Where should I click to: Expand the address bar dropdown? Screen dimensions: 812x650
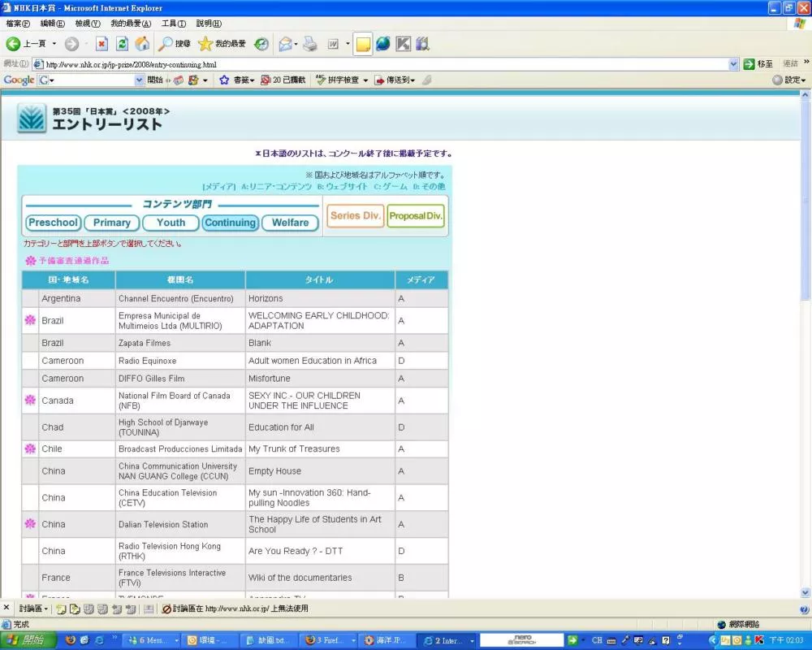tap(733, 64)
